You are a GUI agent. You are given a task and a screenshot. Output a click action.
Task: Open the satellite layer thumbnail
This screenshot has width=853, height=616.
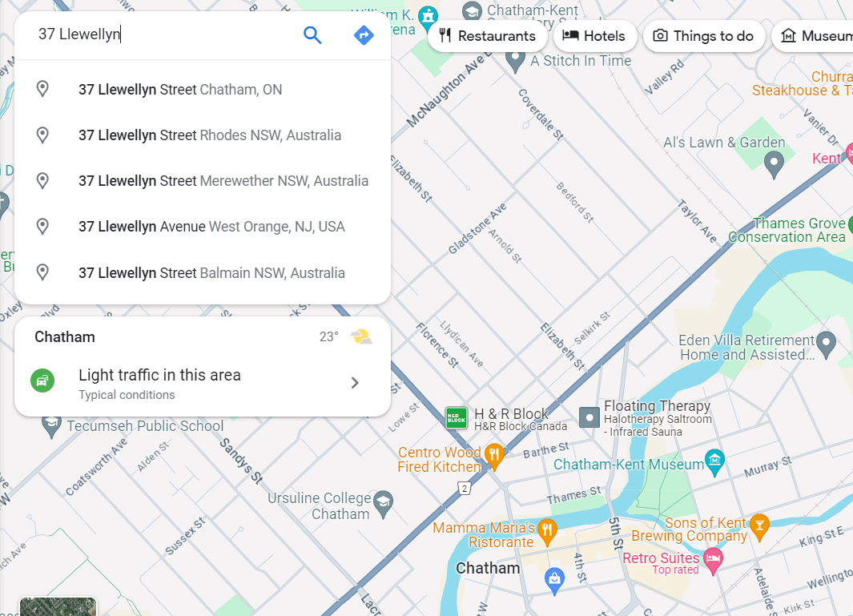pos(58,606)
